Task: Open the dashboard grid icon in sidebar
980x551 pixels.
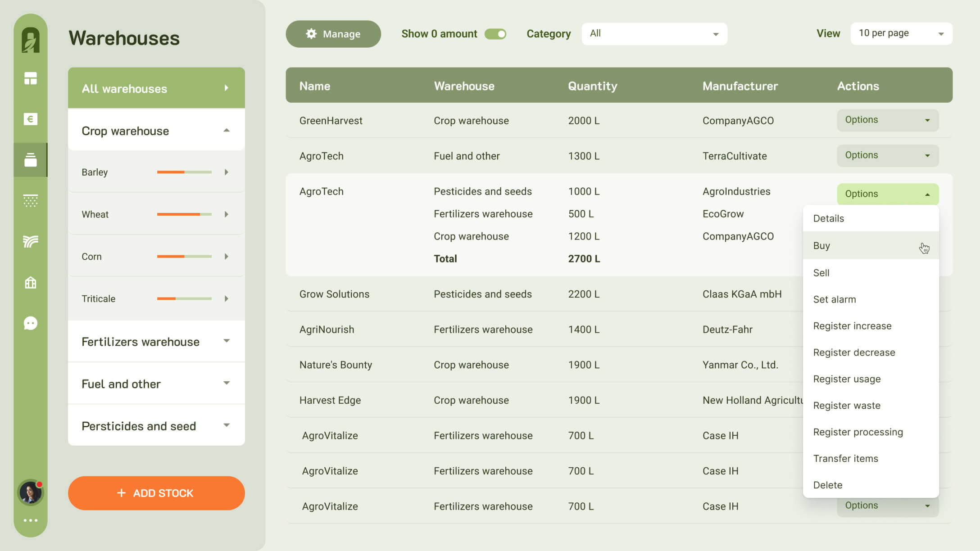Action: tap(30, 78)
